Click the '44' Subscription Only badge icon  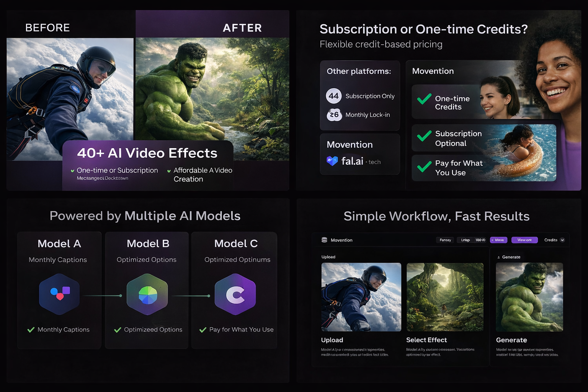coord(333,96)
